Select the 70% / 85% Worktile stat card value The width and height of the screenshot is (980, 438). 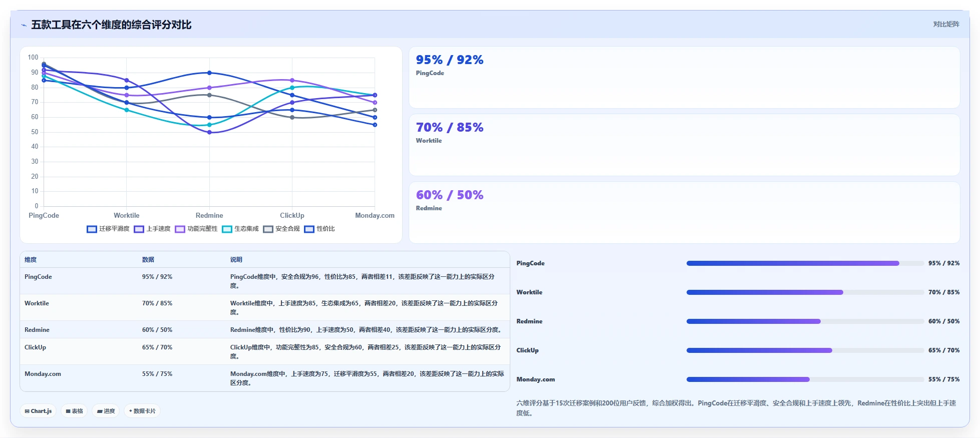pos(450,128)
